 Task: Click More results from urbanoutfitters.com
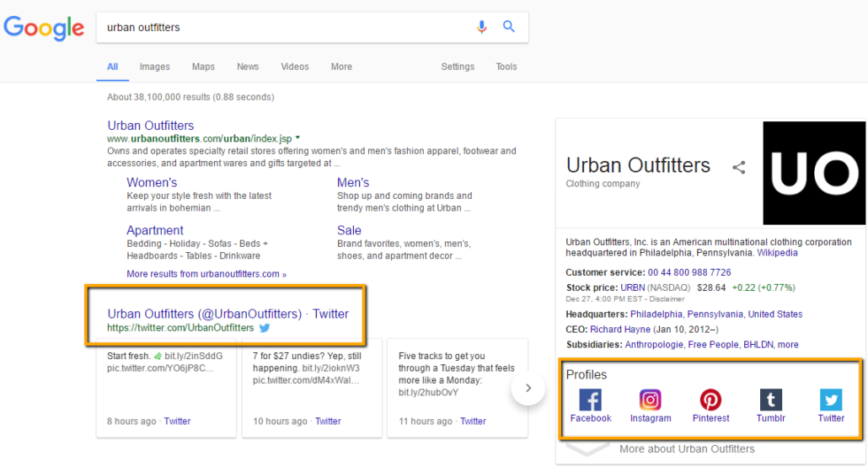click(x=206, y=274)
